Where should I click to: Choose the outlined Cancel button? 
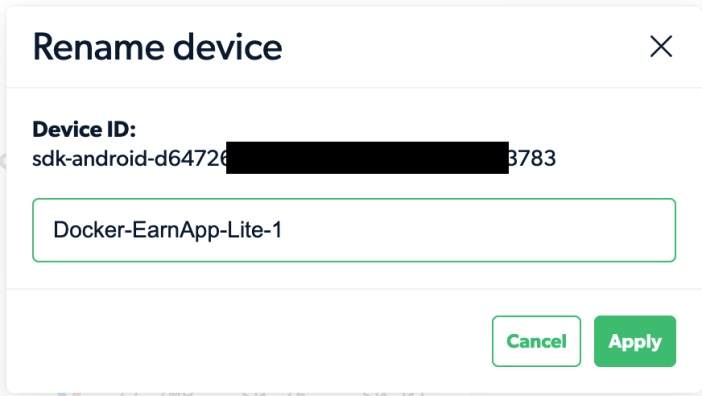pos(536,341)
